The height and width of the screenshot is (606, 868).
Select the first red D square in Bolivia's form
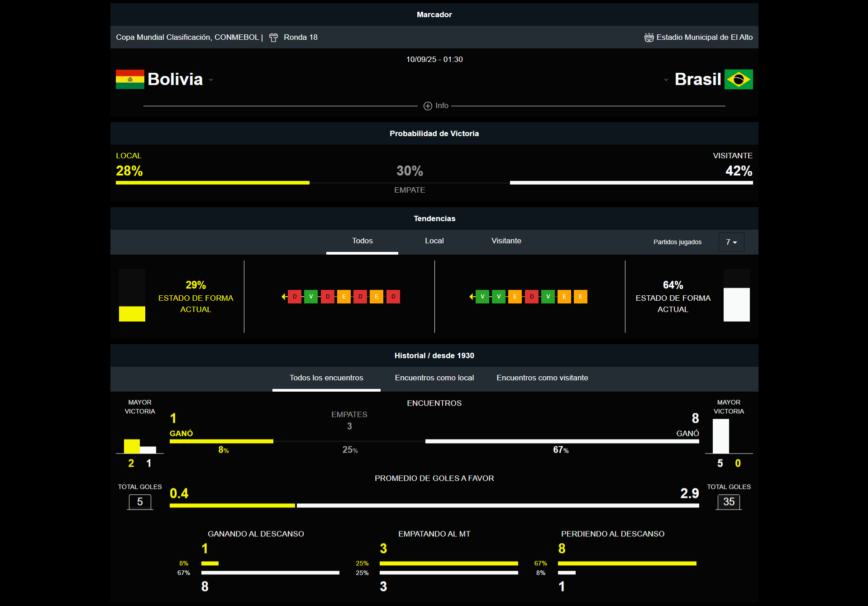click(295, 297)
